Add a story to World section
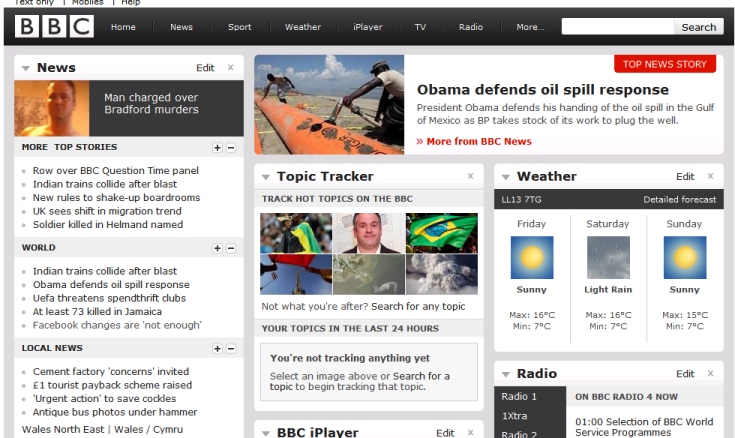Screen dimensions: 735x438 (217, 248)
